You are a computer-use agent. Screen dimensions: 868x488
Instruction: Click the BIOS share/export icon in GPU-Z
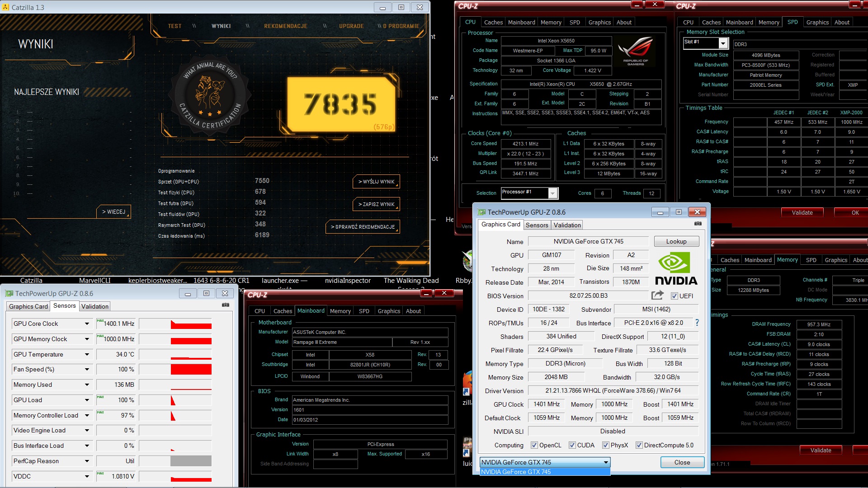(x=657, y=295)
